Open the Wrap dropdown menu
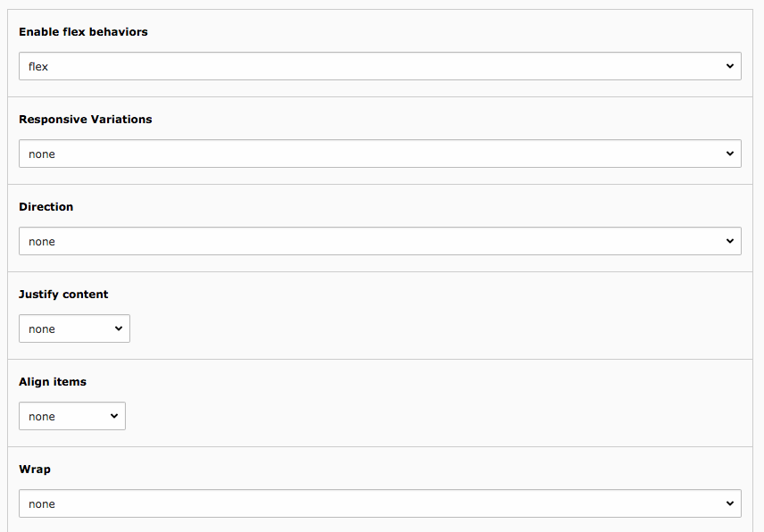 pyautogui.click(x=380, y=503)
